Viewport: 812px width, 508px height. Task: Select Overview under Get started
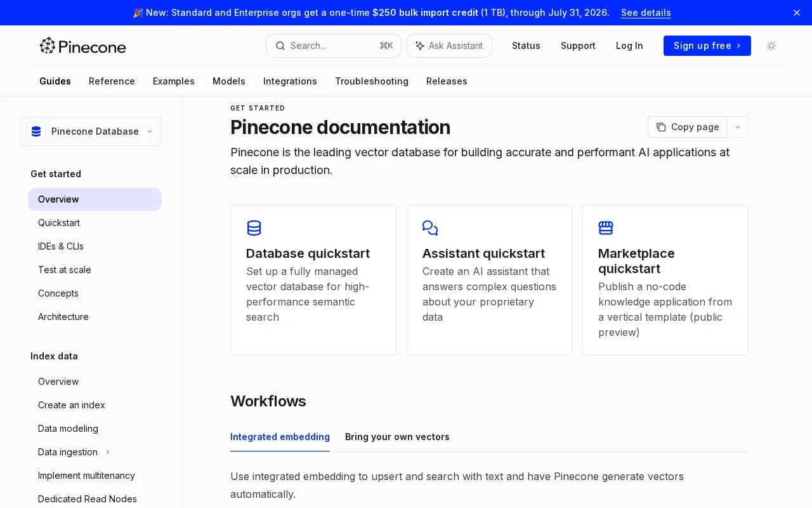pos(95,199)
